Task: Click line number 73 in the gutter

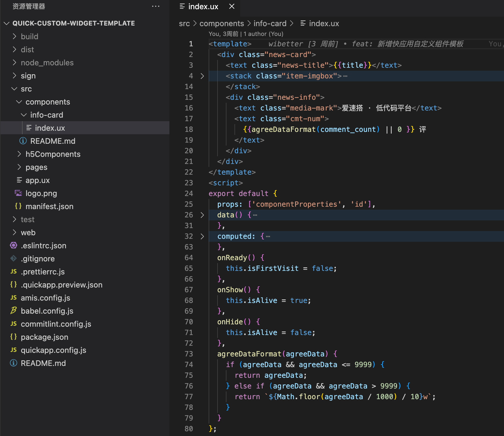Action: (189, 354)
